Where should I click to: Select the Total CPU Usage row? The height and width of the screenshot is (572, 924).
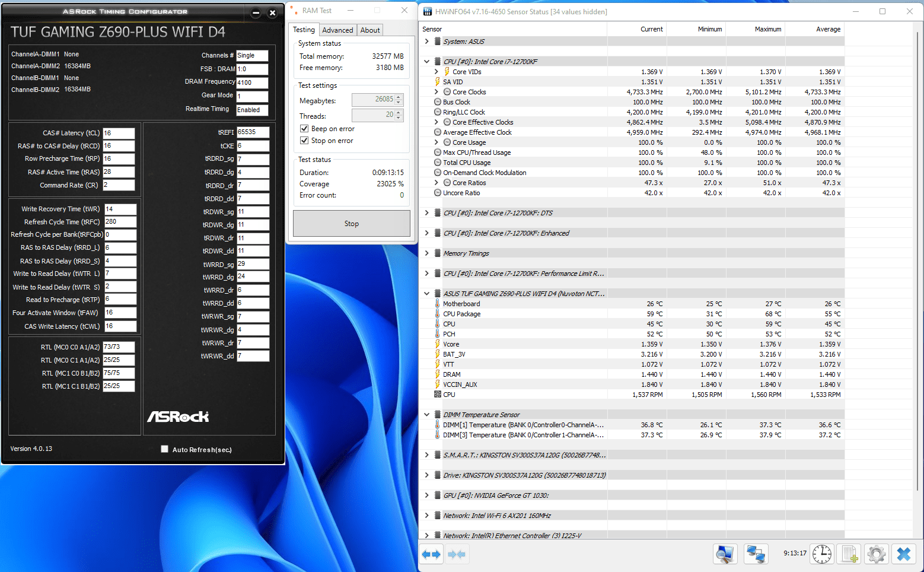pyautogui.click(x=632, y=163)
